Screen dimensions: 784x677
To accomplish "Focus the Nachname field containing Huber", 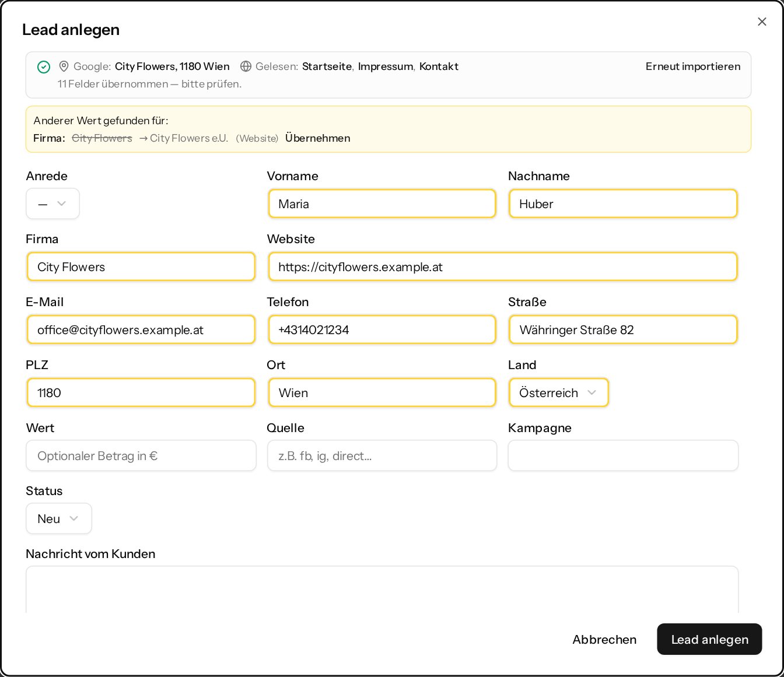I will 623,204.
